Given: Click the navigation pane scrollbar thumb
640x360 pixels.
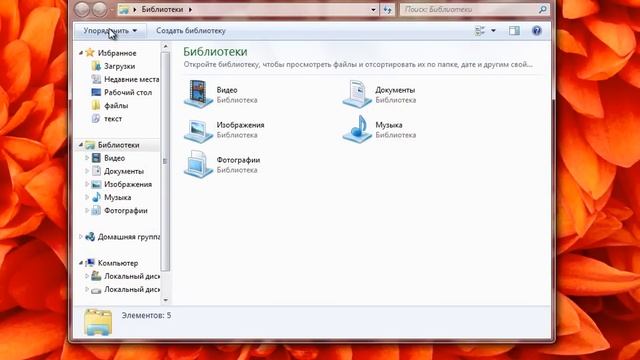Looking at the screenshot, I should (165, 162).
